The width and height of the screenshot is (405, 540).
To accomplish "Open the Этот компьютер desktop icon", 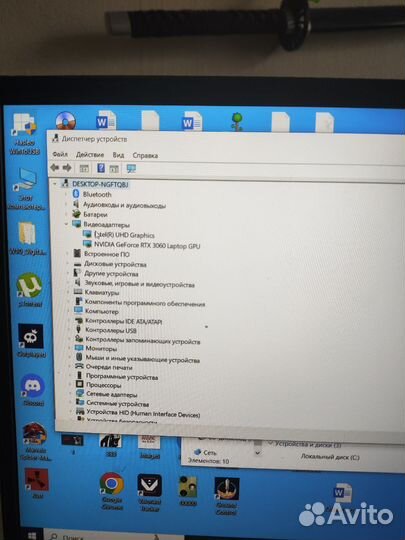I will click(26, 189).
